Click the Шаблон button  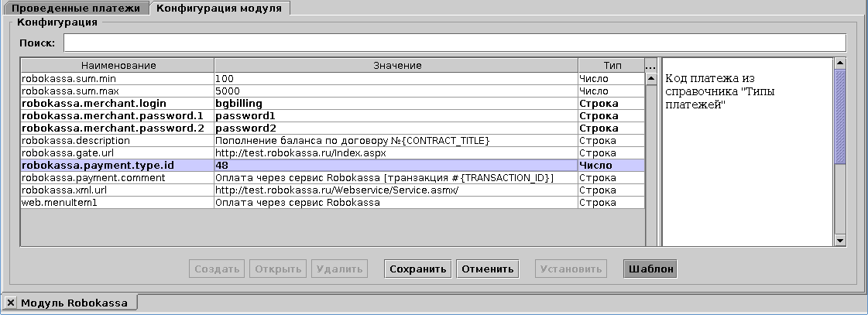[651, 269]
